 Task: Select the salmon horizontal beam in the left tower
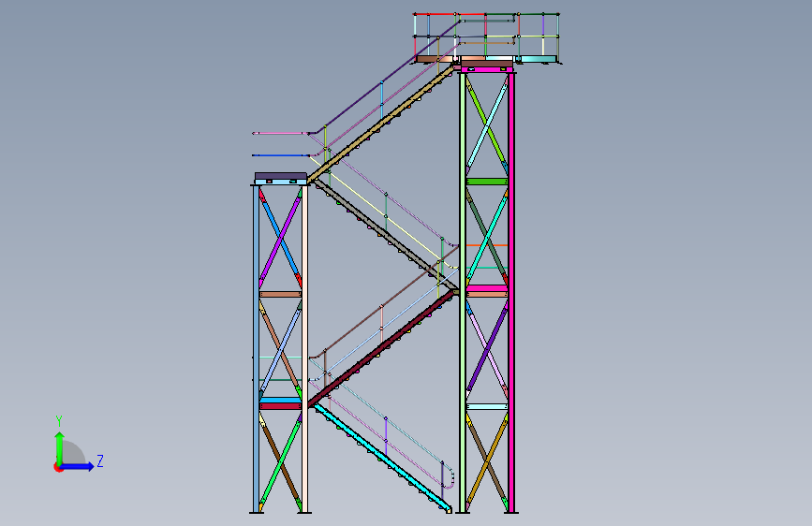(x=280, y=294)
